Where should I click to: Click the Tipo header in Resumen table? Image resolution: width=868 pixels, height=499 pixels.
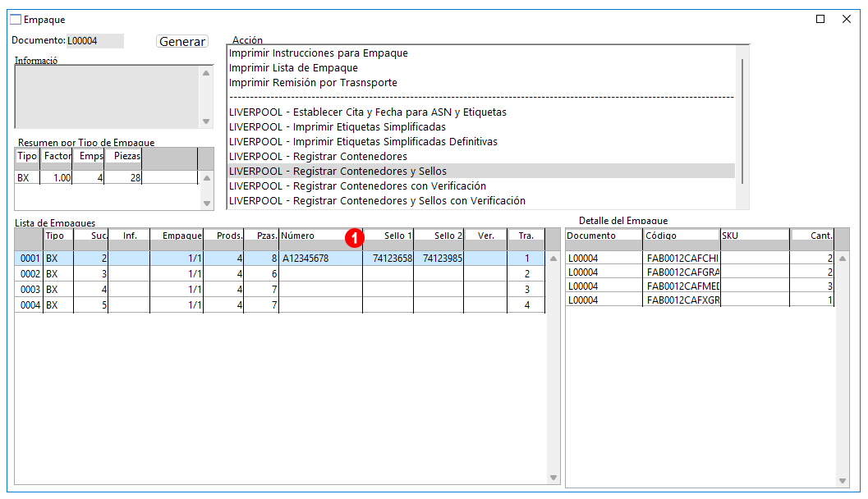pos(26,158)
